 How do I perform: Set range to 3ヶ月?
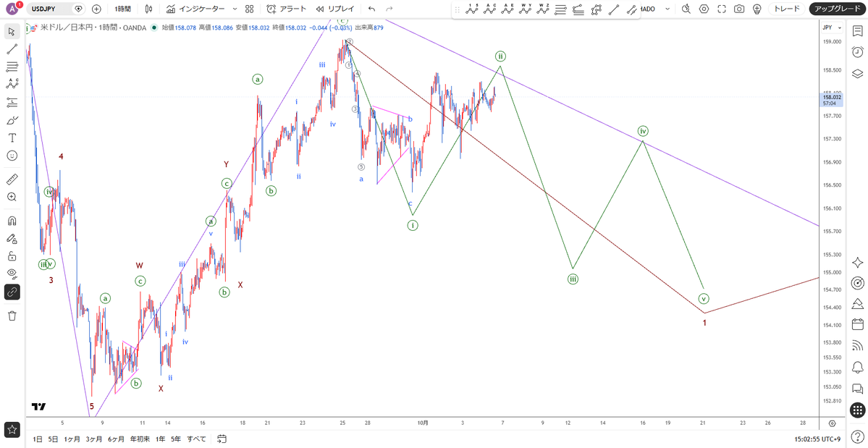[x=93, y=439]
